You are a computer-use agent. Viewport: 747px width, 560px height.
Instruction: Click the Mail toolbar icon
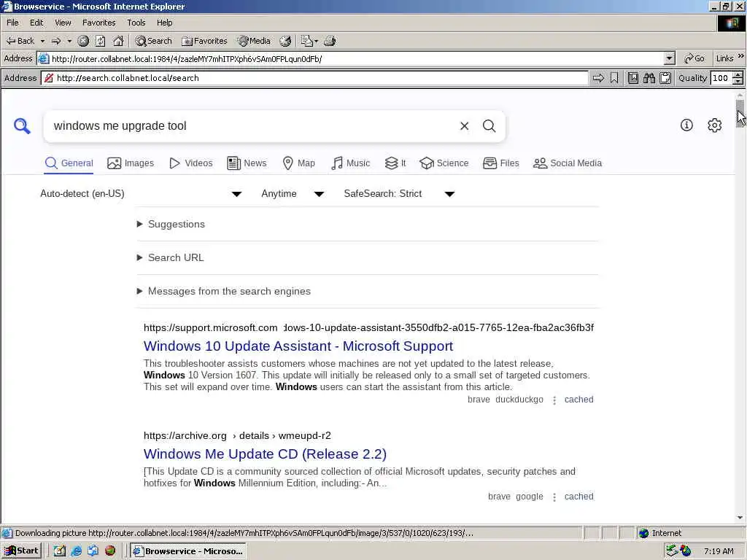(x=309, y=41)
